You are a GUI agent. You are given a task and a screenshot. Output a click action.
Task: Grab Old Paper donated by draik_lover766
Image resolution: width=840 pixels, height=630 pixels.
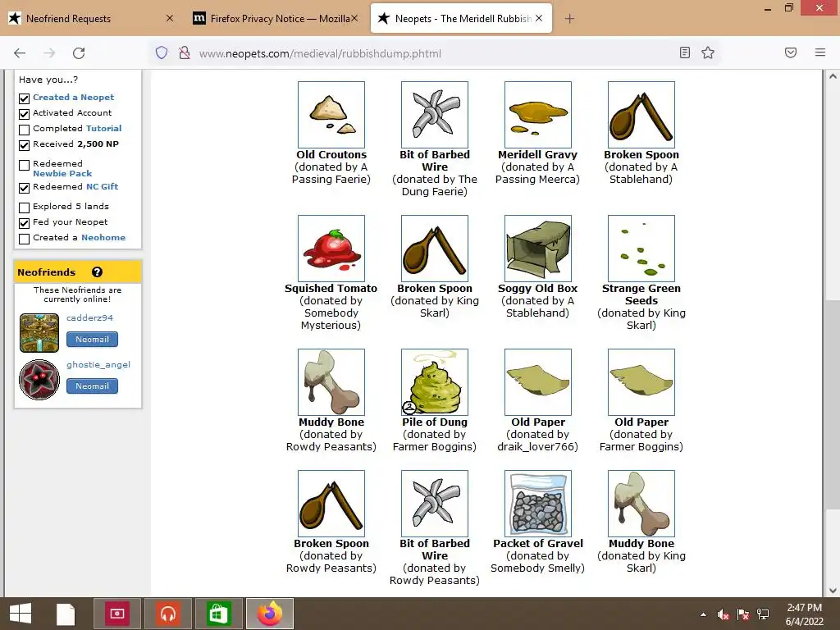538,382
